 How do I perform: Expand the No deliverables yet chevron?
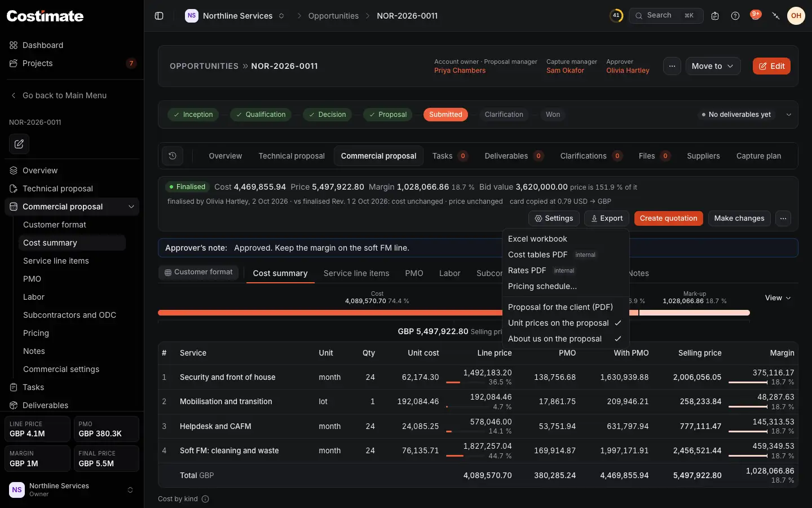pos(789,115)
